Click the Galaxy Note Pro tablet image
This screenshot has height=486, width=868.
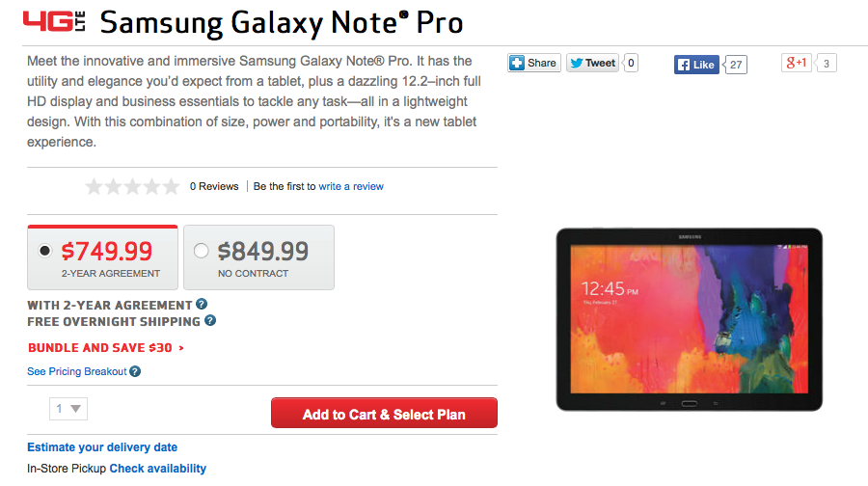[689, 319]
